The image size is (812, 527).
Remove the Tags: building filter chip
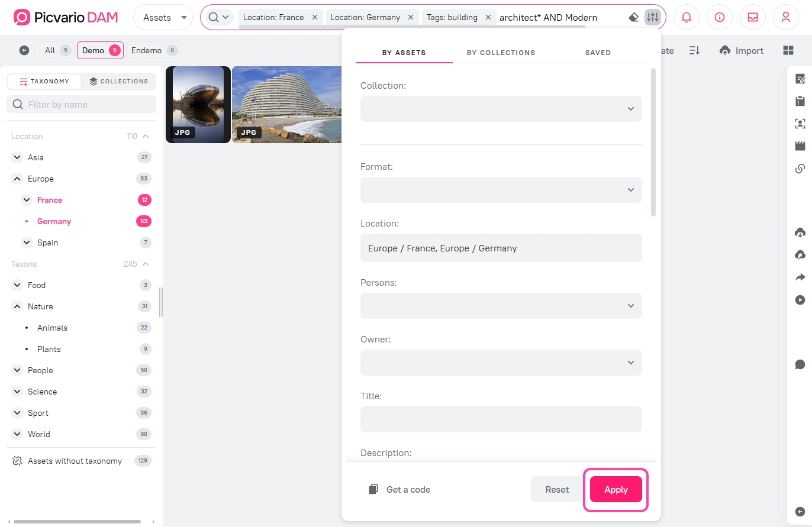click(x=488, y=17)
